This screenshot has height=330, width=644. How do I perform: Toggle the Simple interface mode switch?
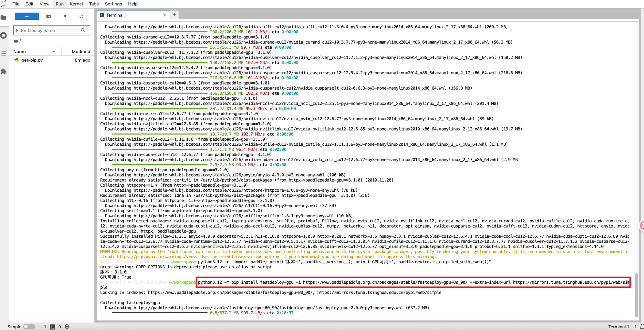coord(29,327)
